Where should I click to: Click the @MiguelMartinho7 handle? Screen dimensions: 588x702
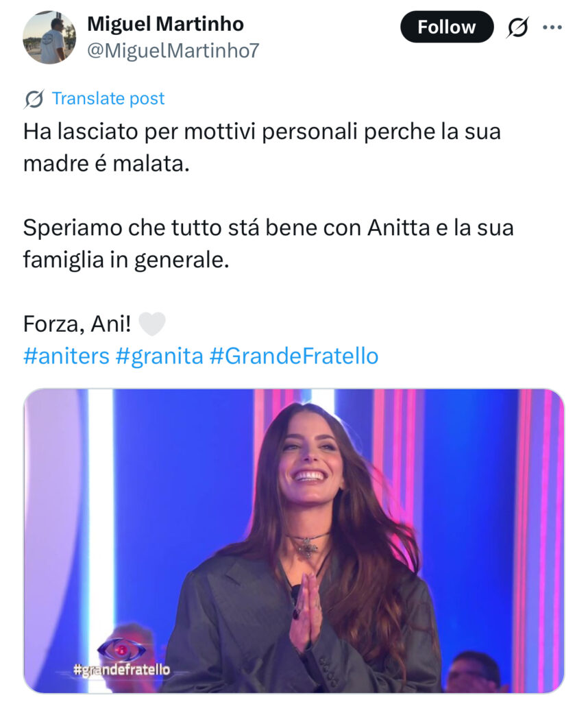click(x=173, y=50)
